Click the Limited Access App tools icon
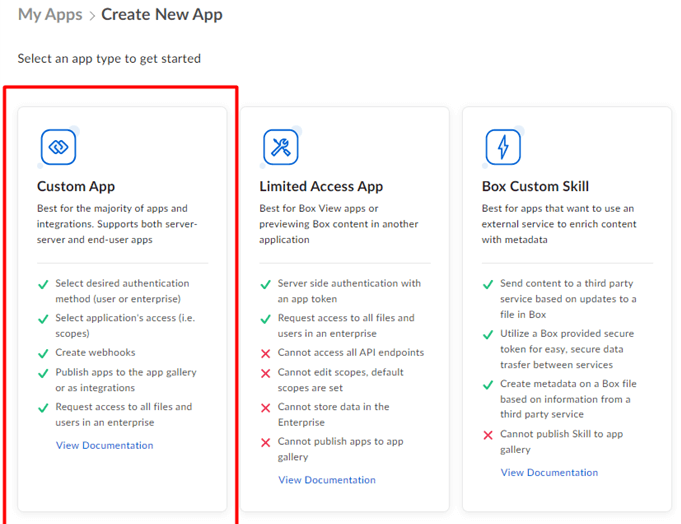Screen dimensions: 681x524 tap(281, 147)
